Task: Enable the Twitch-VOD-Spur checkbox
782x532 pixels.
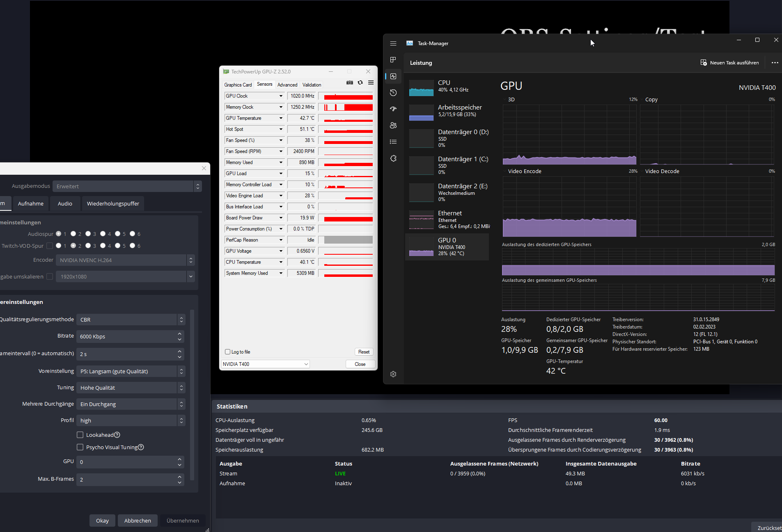Action: click(50, 246)
